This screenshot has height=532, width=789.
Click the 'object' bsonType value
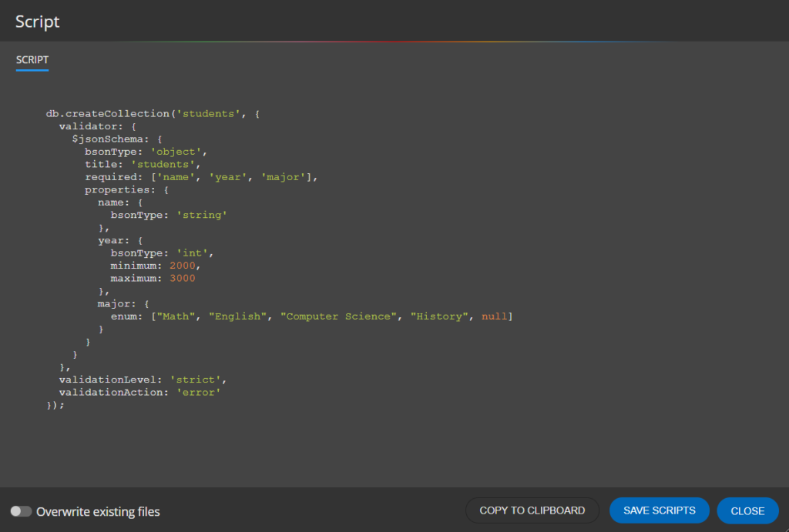176,152
